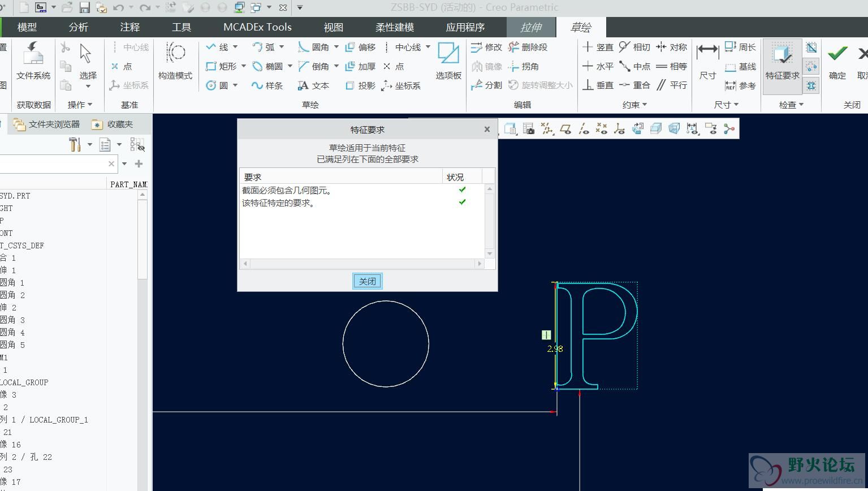The image size is (868, 491).
Task: Apply Coincident (重合) constraint
Action: 634,85
